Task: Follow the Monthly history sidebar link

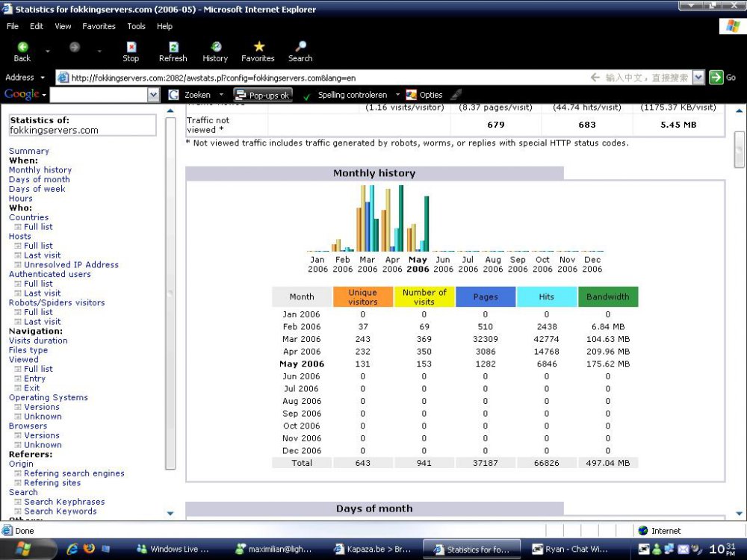Action: coord(40,170)
